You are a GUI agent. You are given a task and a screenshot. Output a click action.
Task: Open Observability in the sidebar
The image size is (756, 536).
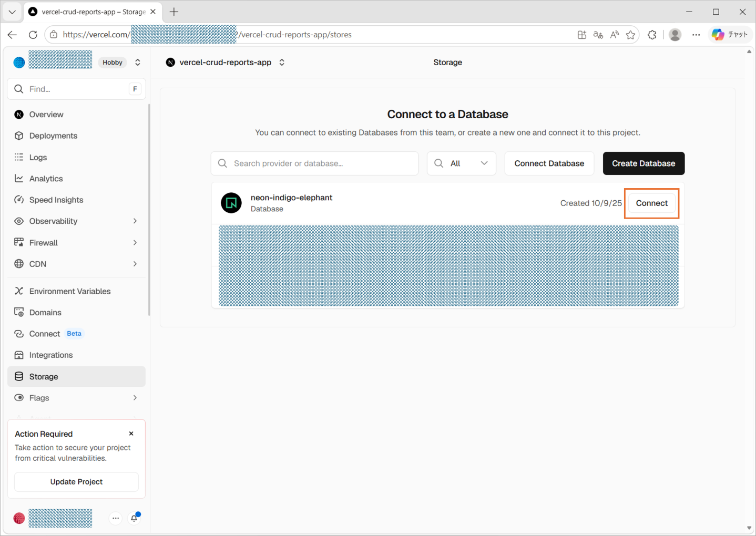(x=76, y=221)
